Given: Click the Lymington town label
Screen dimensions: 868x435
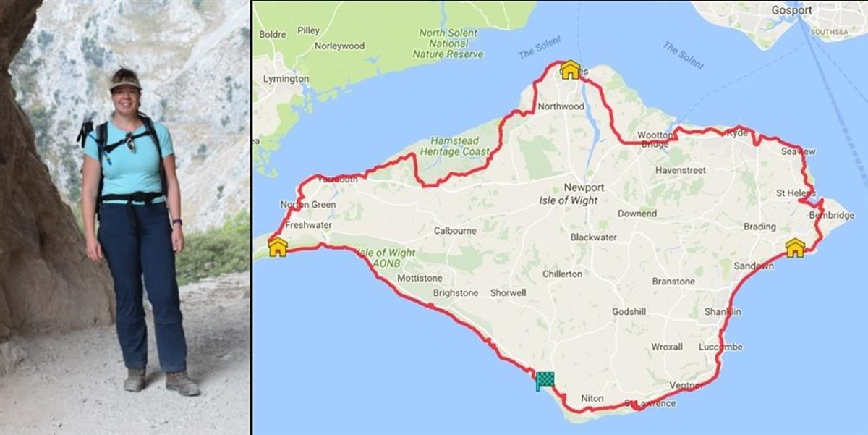Looking at the screenshot, I should click(286, 79).
